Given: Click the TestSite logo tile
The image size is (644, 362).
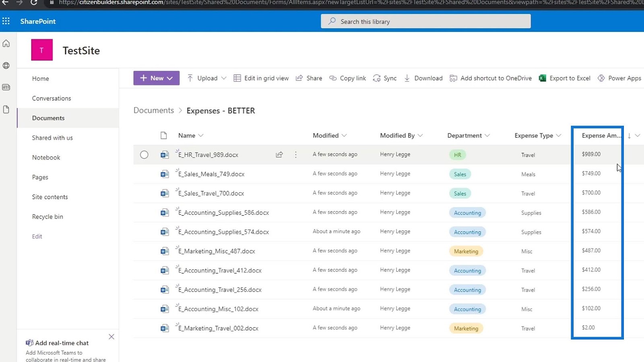Looking at the screenshot, I should point(42,50).
